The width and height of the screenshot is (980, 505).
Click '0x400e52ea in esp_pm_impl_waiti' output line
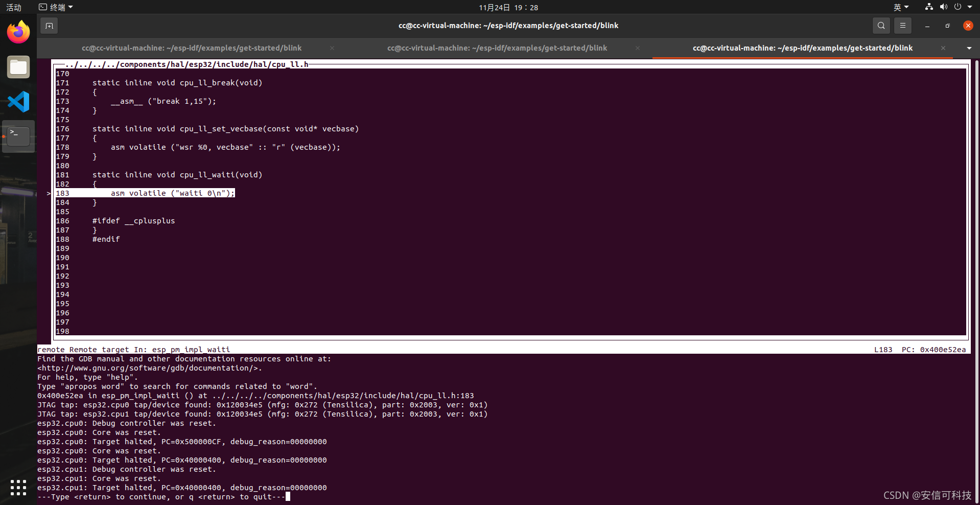[x=255, y=396]
